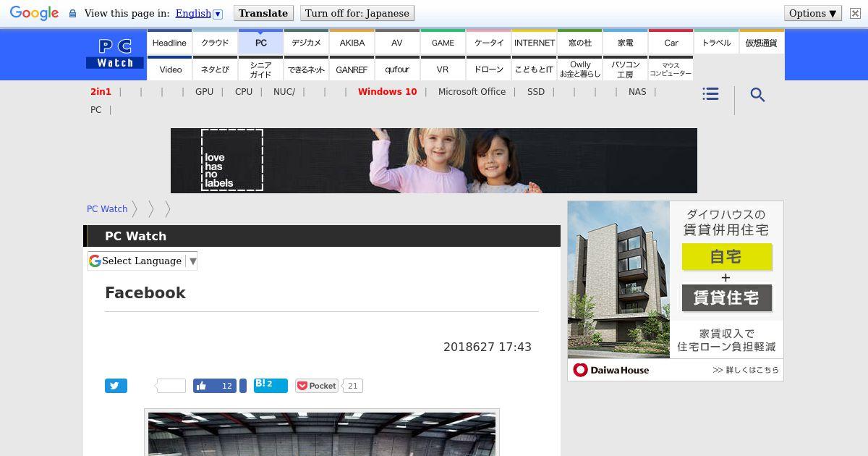Click the PC Watch breadcrumb link
The width and height of the screenshot is (868, 456).
tap(107, 208)
